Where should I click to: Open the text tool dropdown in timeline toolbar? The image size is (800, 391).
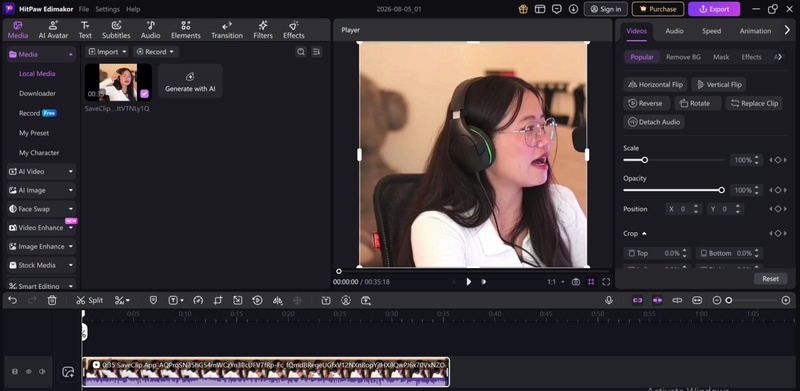pyautogui.click(x=176, y=300)
